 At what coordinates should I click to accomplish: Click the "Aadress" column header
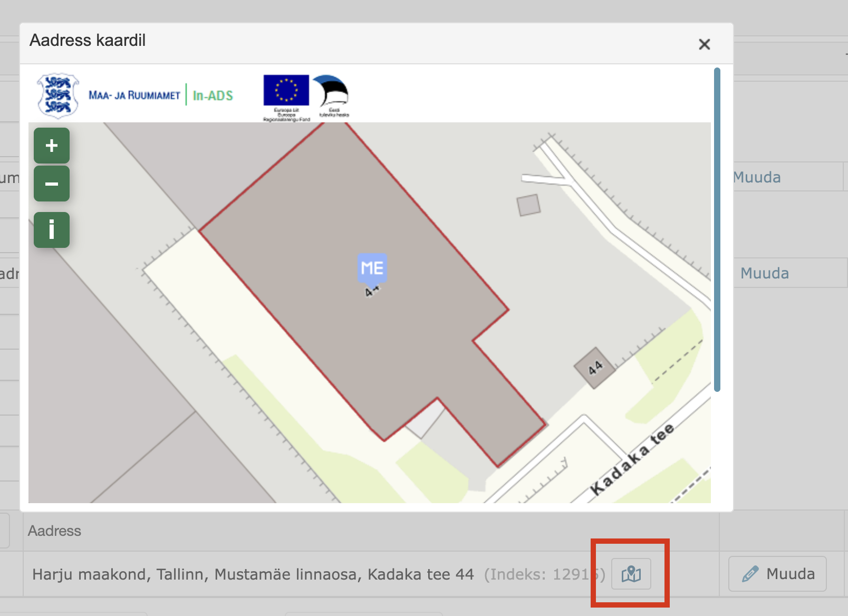click(x=54, y=531)
